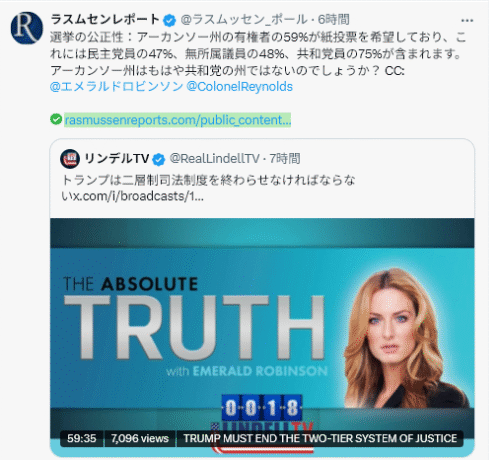Play The Absolute Truth broadcast thumbnail

(x=262, y=337)
